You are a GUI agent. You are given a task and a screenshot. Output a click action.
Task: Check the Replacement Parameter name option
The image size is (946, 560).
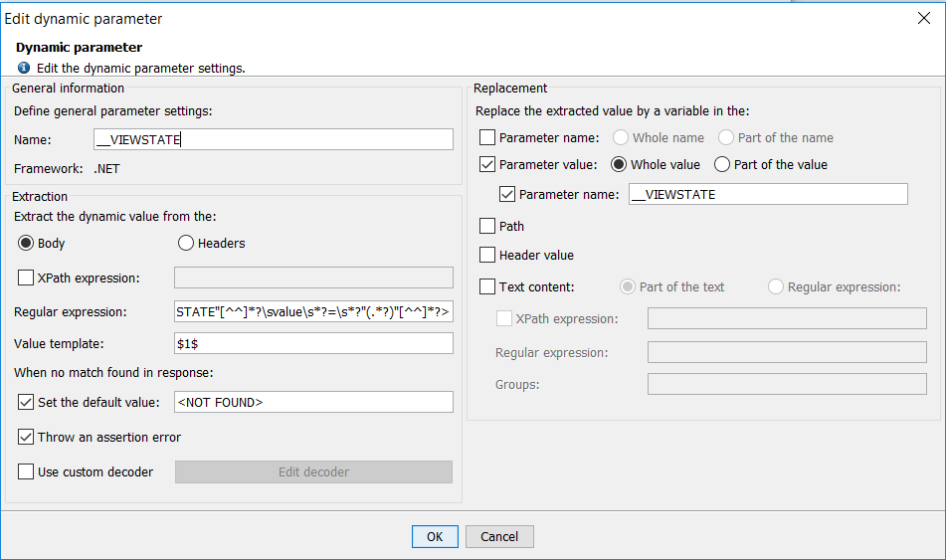(x=487, y=137)
